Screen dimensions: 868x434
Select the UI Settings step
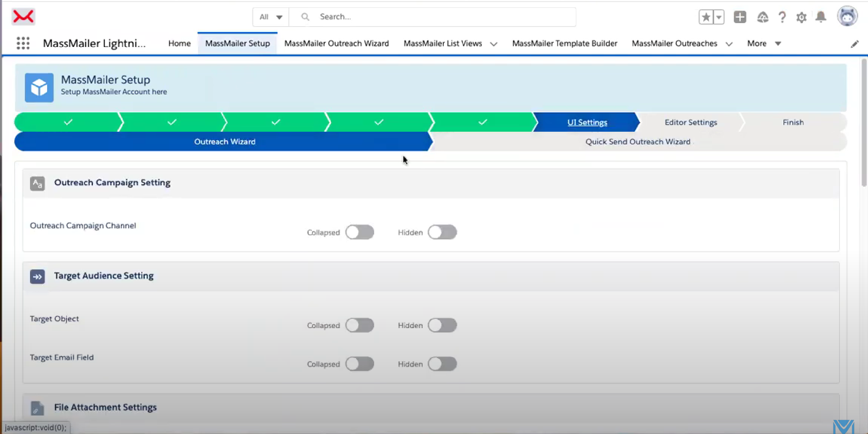pos(587,122)
